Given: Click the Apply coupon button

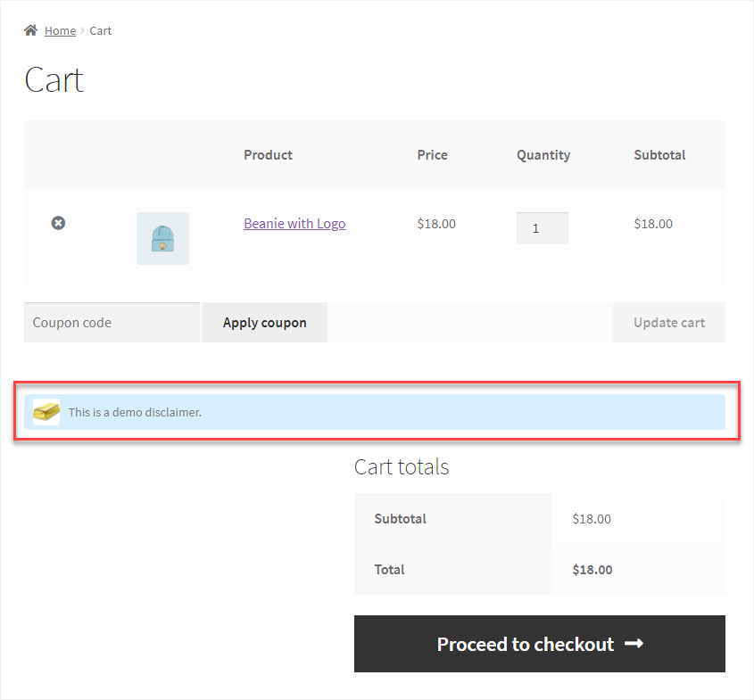Looking at the screenshot, I should pos(264,323).
